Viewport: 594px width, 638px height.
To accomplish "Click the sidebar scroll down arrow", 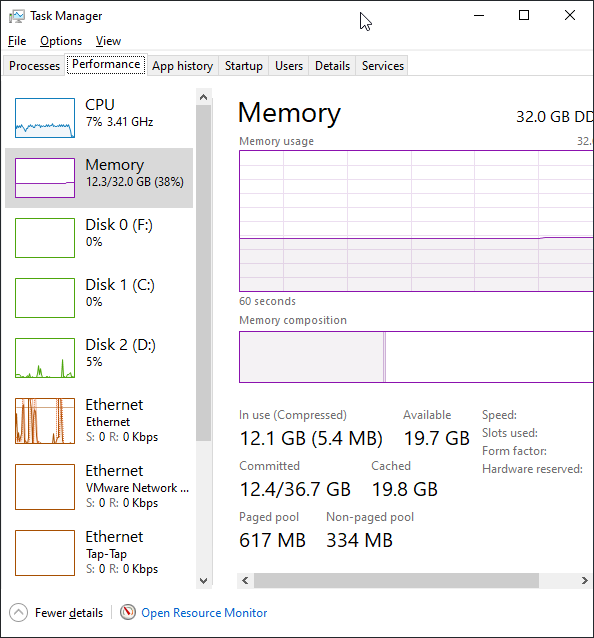I will [203, 581].
